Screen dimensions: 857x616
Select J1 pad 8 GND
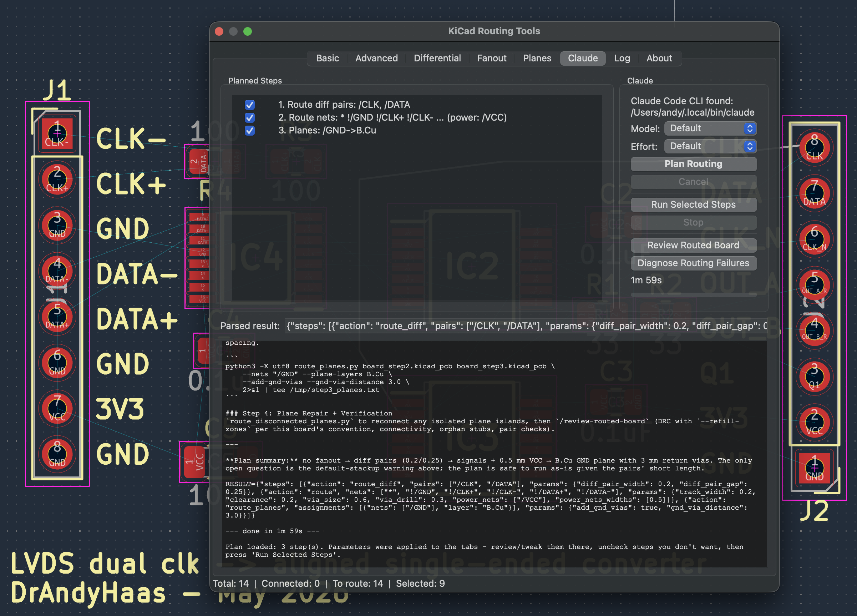(x=57, y=454)
